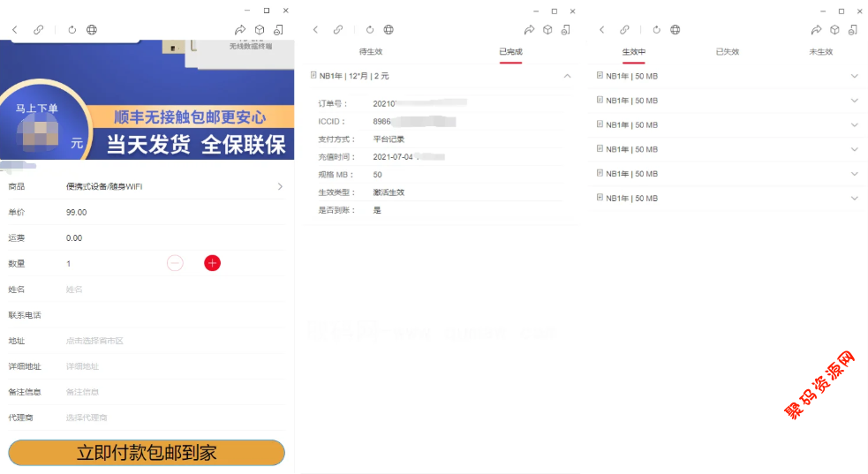Open the 商品 product selection chevron
Viewport: 868px width, 474px height.
[280, 186]
